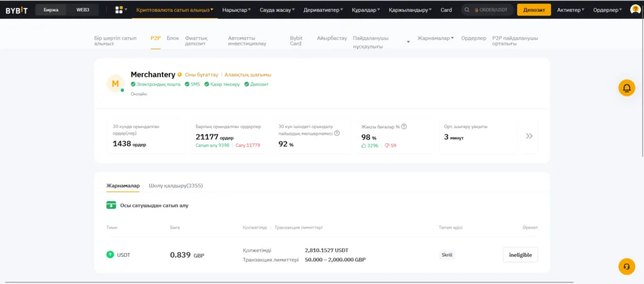Open the support headset chat icon
644x284 pixels.
coord(626,266)
